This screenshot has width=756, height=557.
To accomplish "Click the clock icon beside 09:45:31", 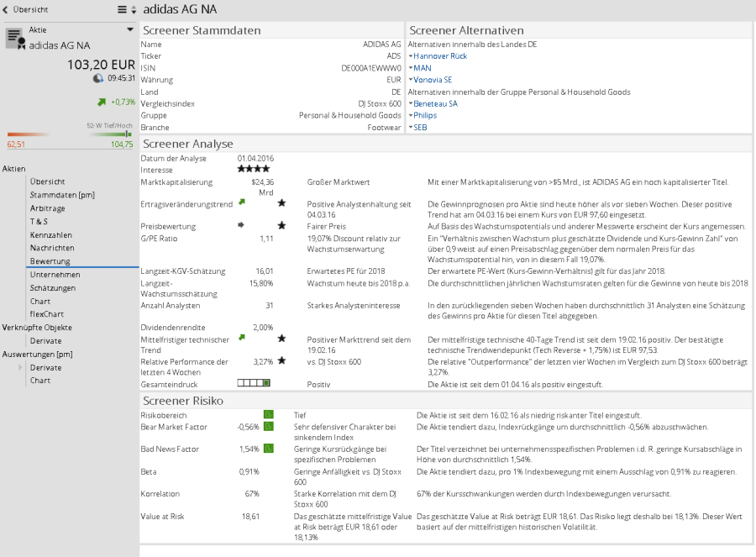I will [98, 78].
